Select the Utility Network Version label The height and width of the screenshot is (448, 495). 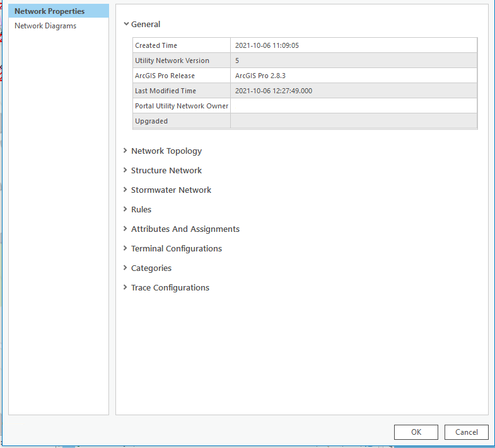(172, 60)
